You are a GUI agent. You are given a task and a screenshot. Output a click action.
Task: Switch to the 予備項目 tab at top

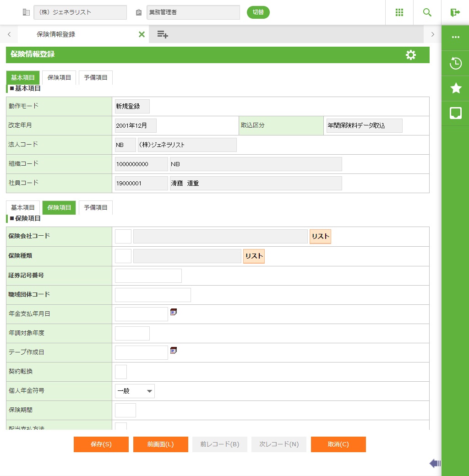click(x=96, y=78)
